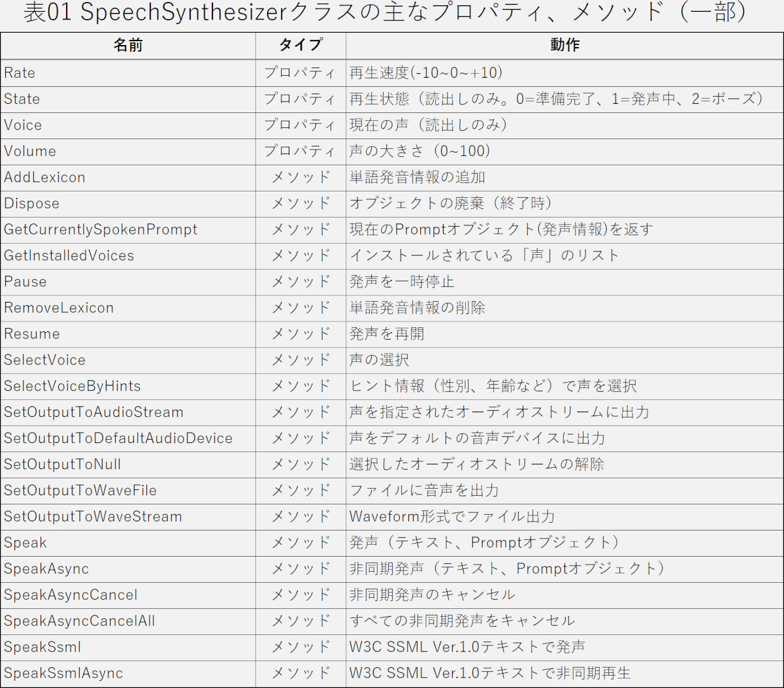Screen dimensions: 784x688
Task: Click the description 'ファイルに音声を出力'
Action: 424,491
